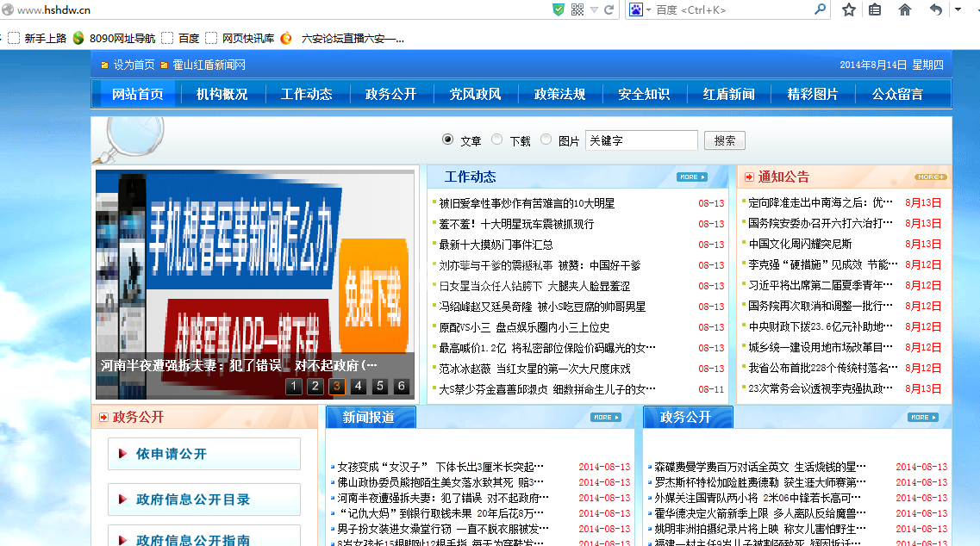Switch to the 红盾新闻 navigation tab

coord(728,94)
